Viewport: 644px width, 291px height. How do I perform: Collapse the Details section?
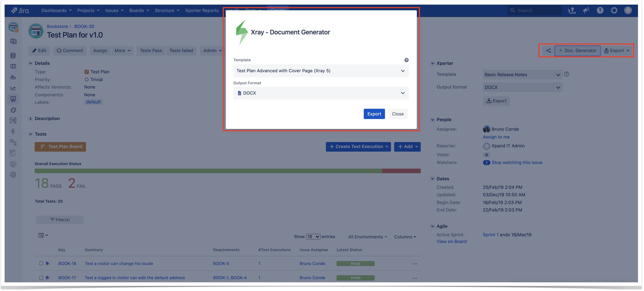[30, 63]
